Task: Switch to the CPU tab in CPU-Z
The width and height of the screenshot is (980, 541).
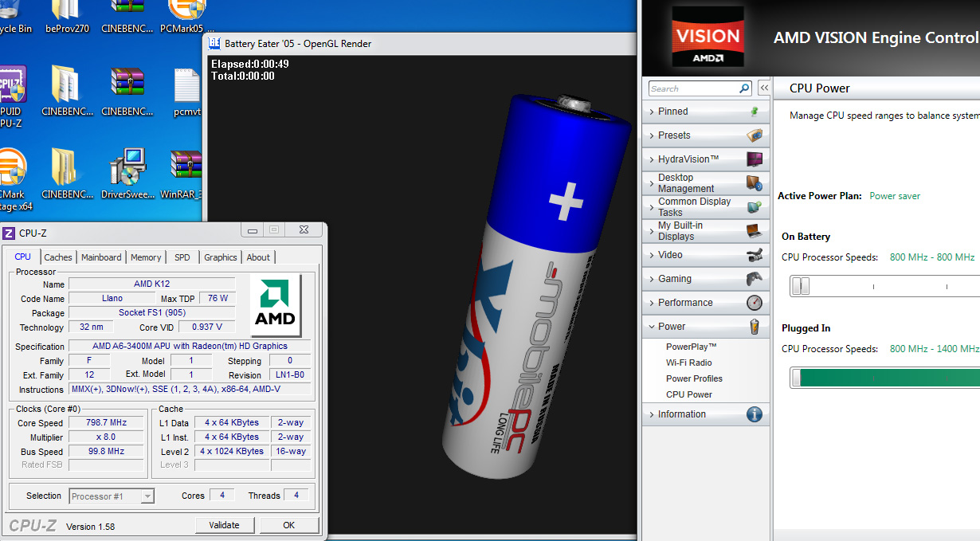Action: 23,257
